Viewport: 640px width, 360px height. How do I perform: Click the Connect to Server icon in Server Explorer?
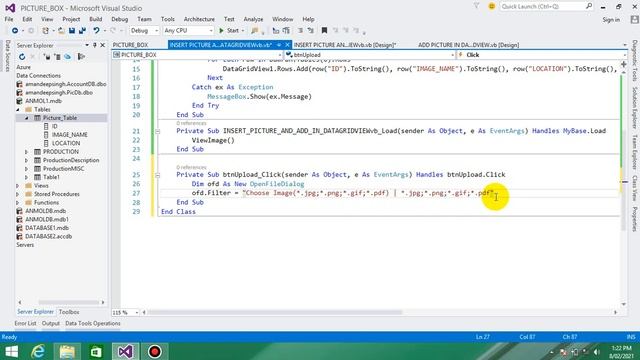58,57
